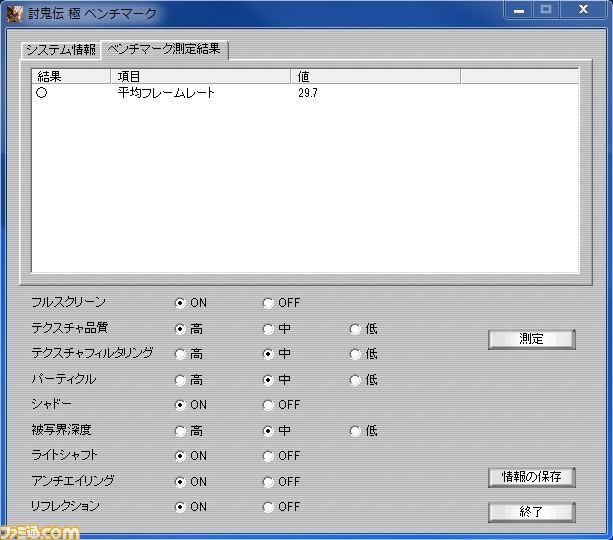Enable リフレクション ON option
Screen dimensions: 613x540
(180, 507)
